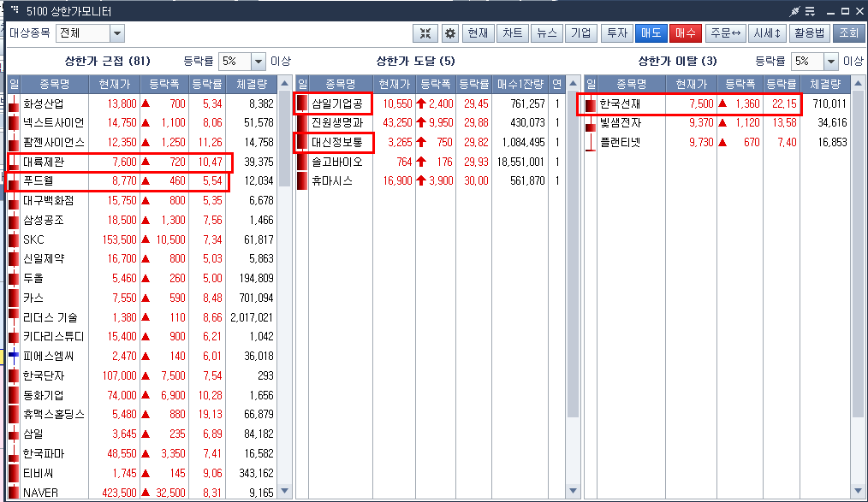Click the 시세↕ button

pyautogui.click(x=767, y=33)
